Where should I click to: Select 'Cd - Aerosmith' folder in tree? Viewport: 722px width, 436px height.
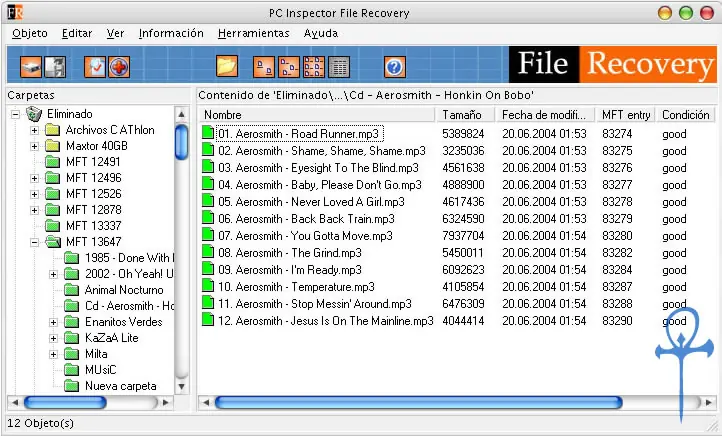(x=129, y=306)
